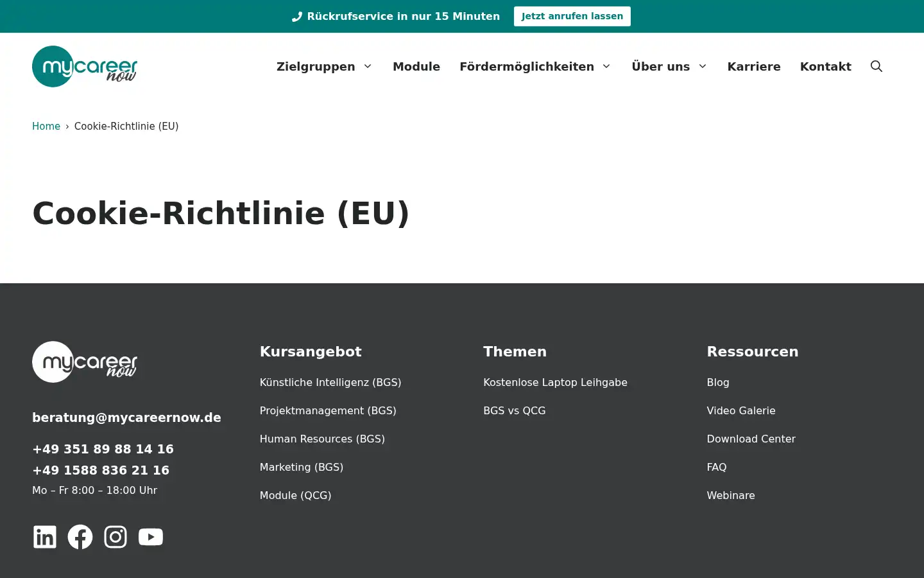Open the Zielgruppen menu item
This screenshot has height=578, width=924.
tap(316, 66)
